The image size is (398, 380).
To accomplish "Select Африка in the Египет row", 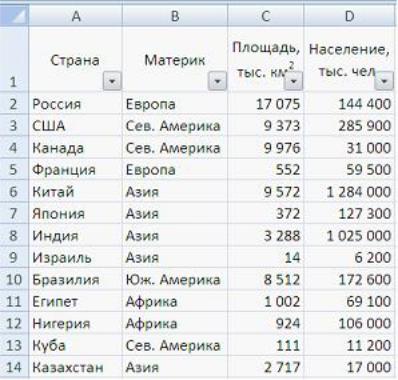I will (175, 301).
